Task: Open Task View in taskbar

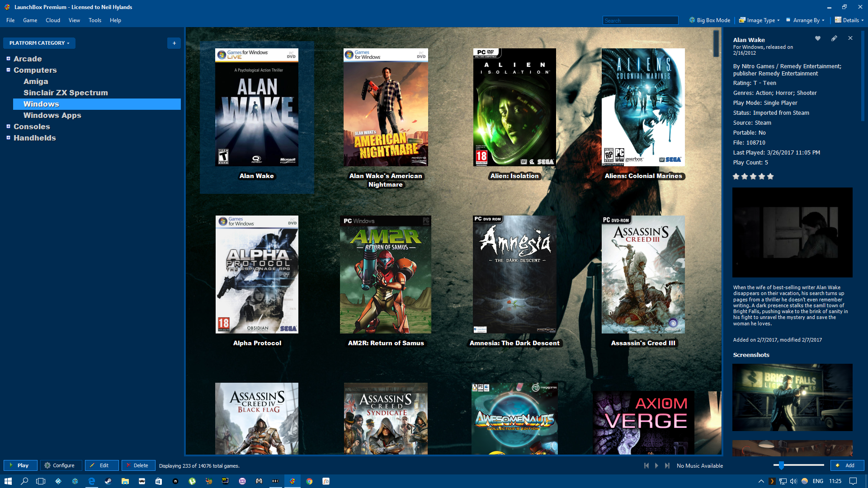Action: pyautogui.click(x=41, y=481)
